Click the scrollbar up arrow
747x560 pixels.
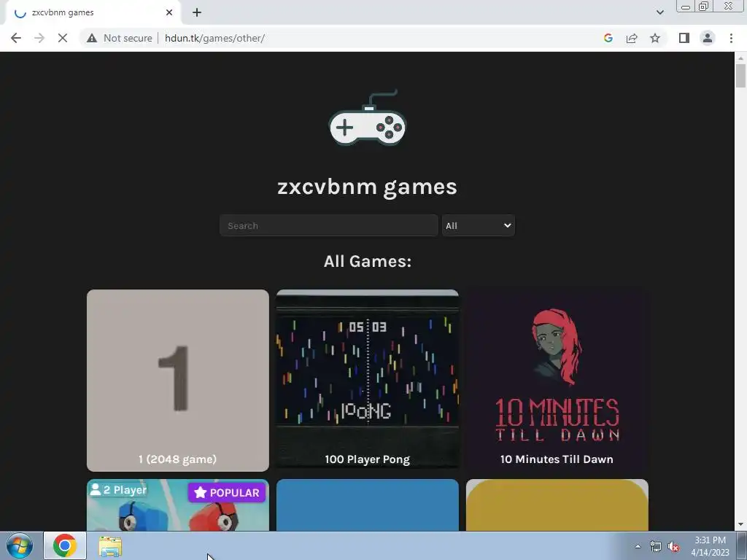pyautogui.click(x=740, y=58)
